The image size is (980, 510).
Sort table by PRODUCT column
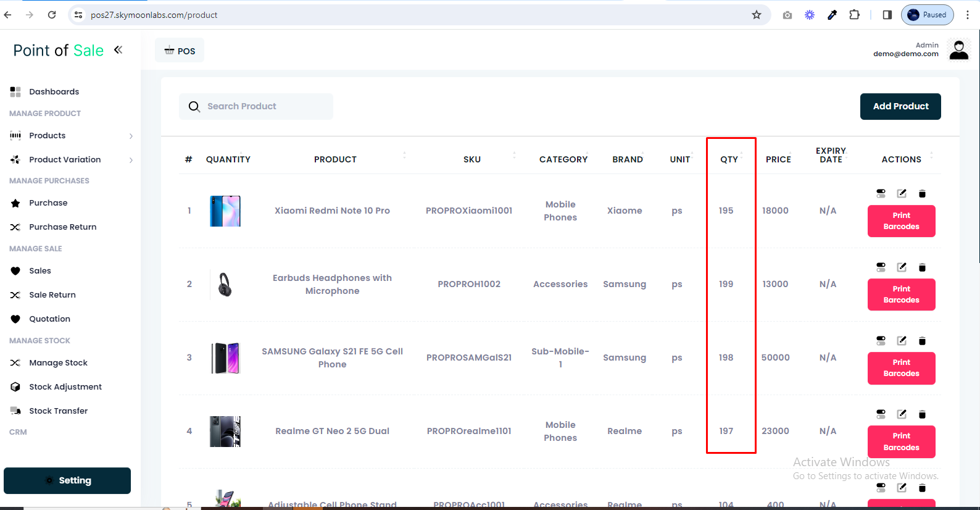point(335,159)
